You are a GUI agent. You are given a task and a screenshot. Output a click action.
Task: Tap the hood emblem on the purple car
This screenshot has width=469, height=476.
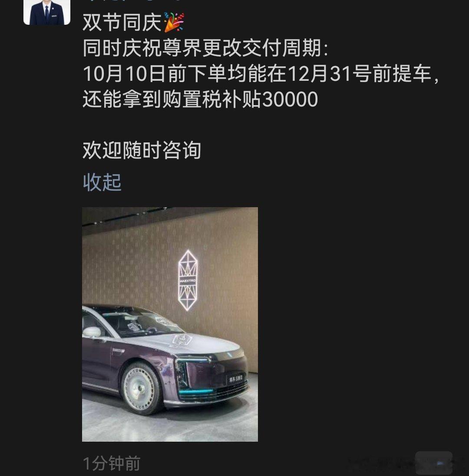click(x=182, y=339)
